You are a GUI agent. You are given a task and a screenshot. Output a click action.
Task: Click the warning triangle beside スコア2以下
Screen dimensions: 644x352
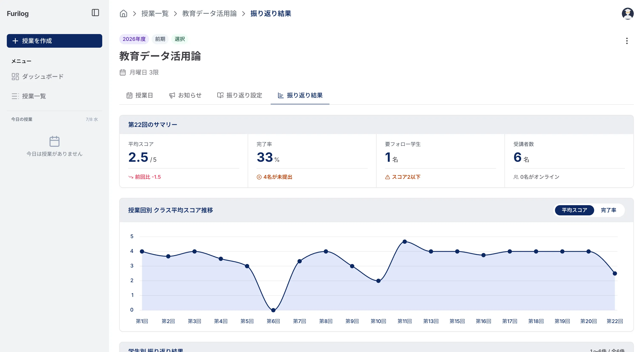(x=388, y=177)
